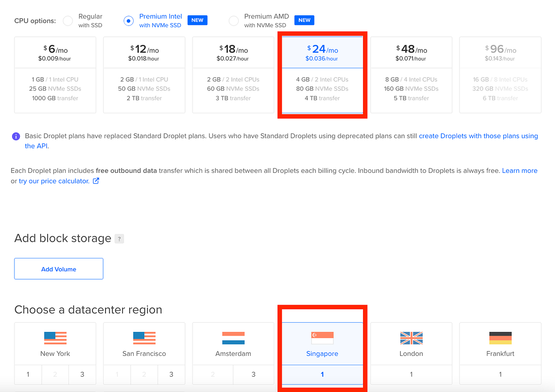555x392 pixels.
Task: Select London datacenter 1
Action: click(x=411, y=374)
